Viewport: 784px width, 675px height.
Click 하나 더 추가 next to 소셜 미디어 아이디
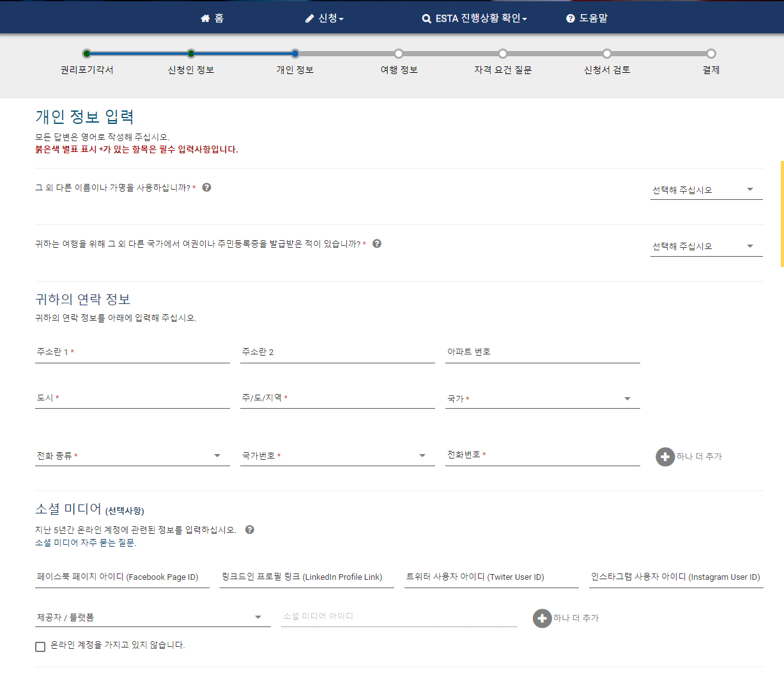pos(576,618)
